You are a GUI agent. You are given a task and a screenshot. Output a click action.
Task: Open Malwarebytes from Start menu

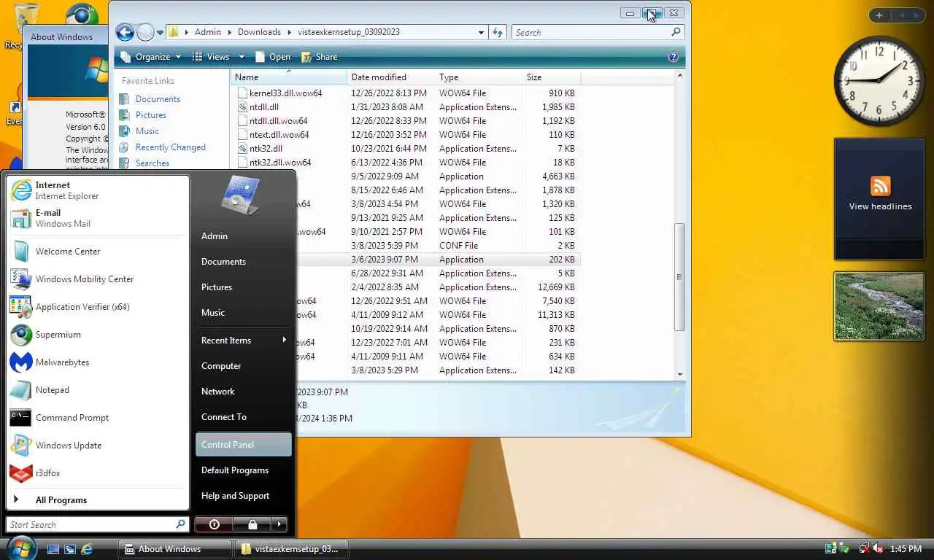[97, 362]
